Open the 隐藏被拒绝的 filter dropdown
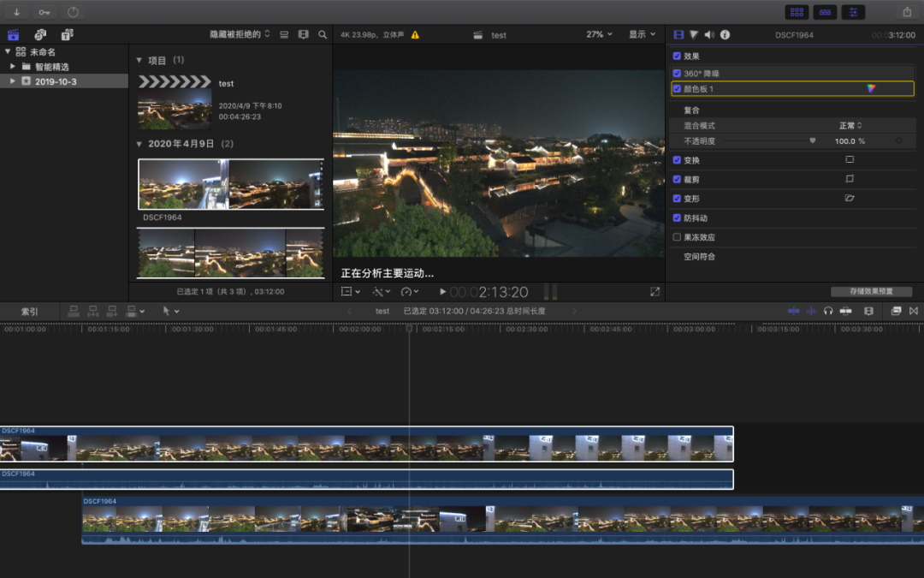The width and height of the screenshot is (924, 578). [x=240, y=34]
